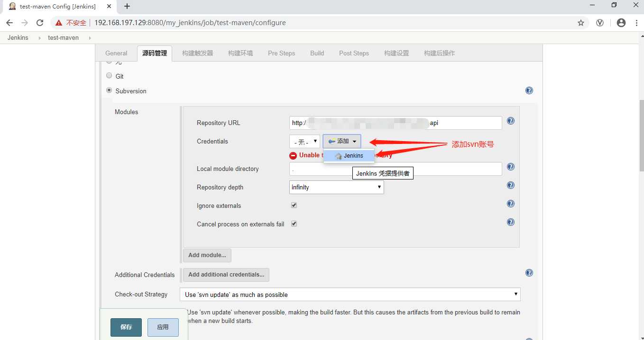Toggle the Ignore externals checkbox
This screenshot has height=340, width=644.
point(294,206)
